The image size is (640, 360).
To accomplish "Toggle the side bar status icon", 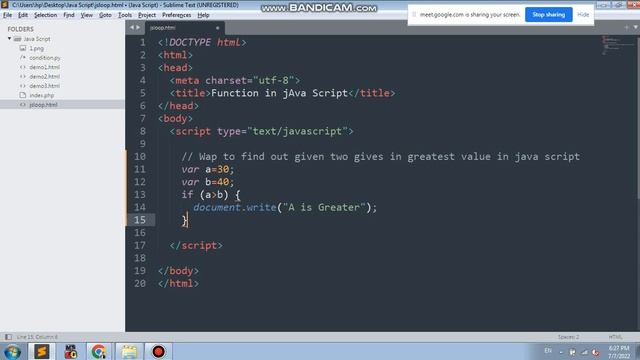I will 8,337.
